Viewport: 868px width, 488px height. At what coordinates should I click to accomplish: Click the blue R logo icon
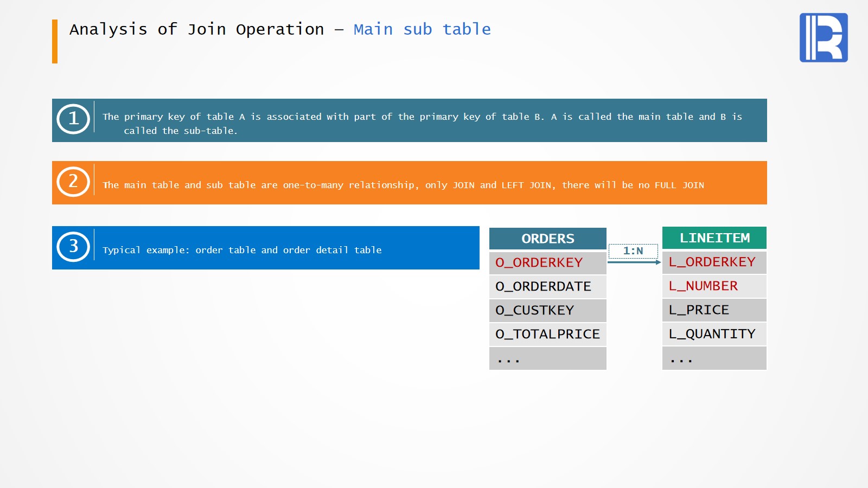click(823, 37)
